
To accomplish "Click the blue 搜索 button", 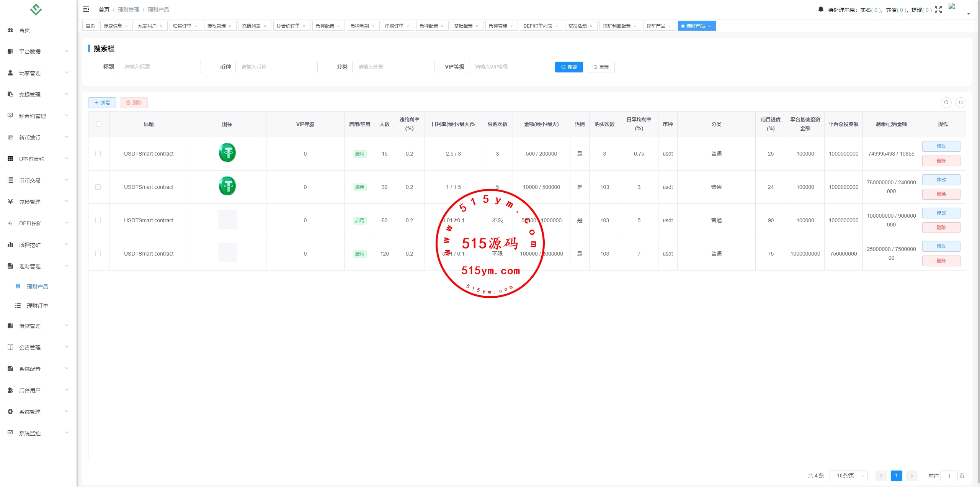I will click(568, 67).
